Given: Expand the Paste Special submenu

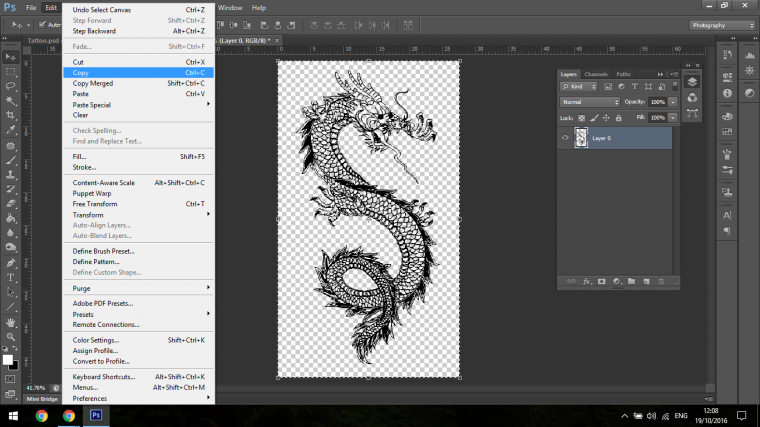Looking at the screenshot, I should (138, 105).
